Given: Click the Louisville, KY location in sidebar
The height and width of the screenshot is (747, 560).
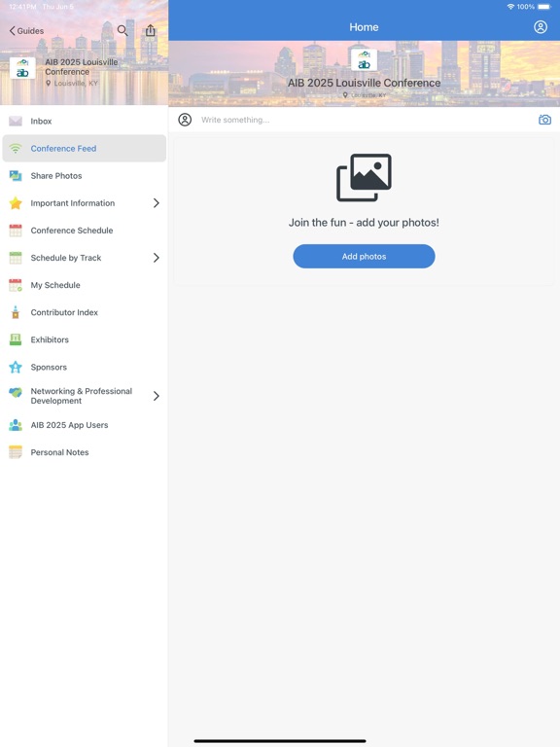Looking at the screenshot, I should click(72, 83).
